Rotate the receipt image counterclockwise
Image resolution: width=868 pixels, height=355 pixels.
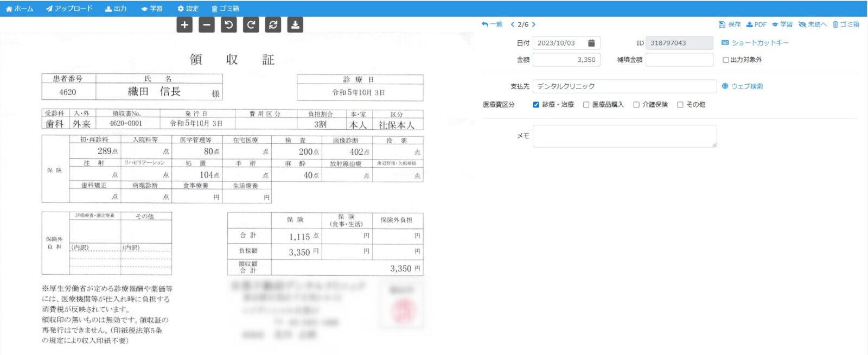(x=229, y=25)
